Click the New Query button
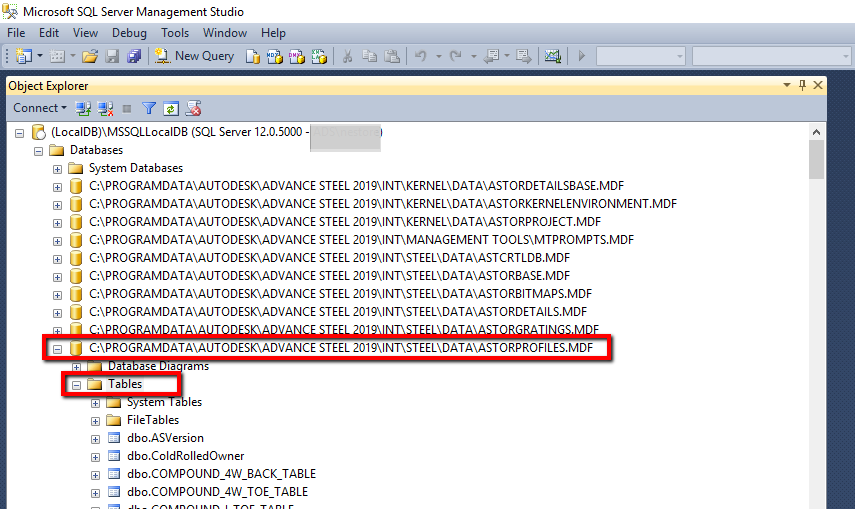The width and height of the screenshot is (855, 509). [x=194, y=56]
